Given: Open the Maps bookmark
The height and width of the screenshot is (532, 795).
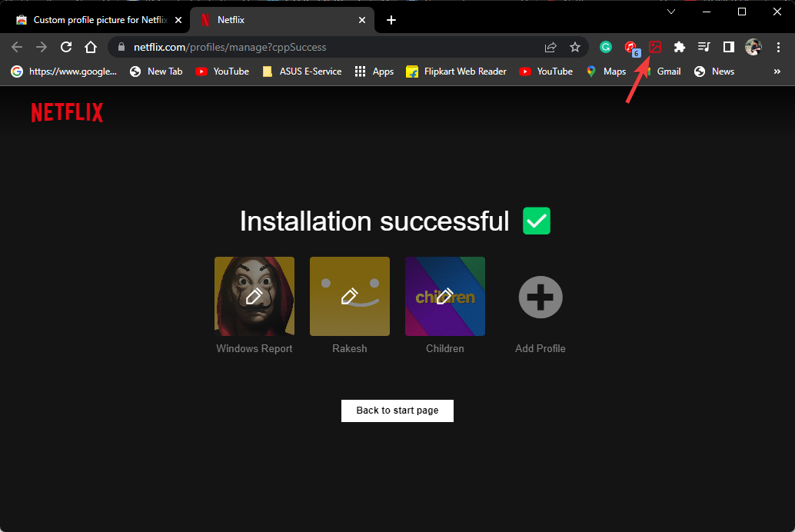Looking at the screenshot, I should [x=606, y=71].
